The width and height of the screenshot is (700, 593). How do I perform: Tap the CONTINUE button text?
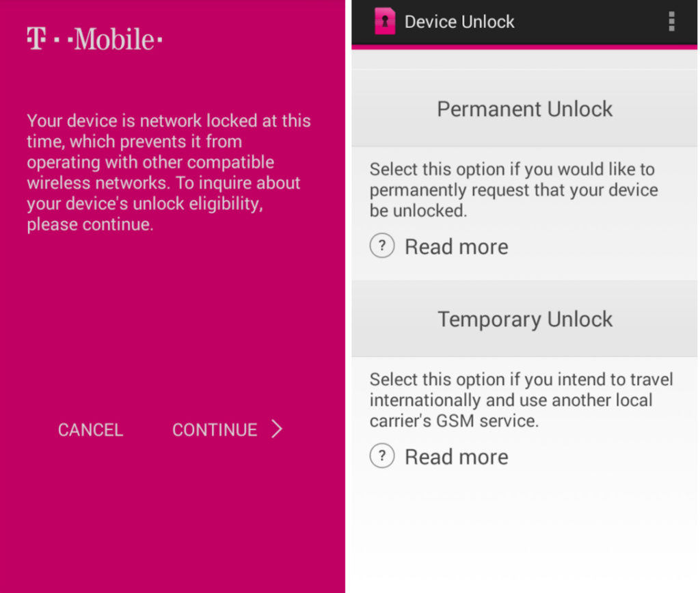point(215,430)
